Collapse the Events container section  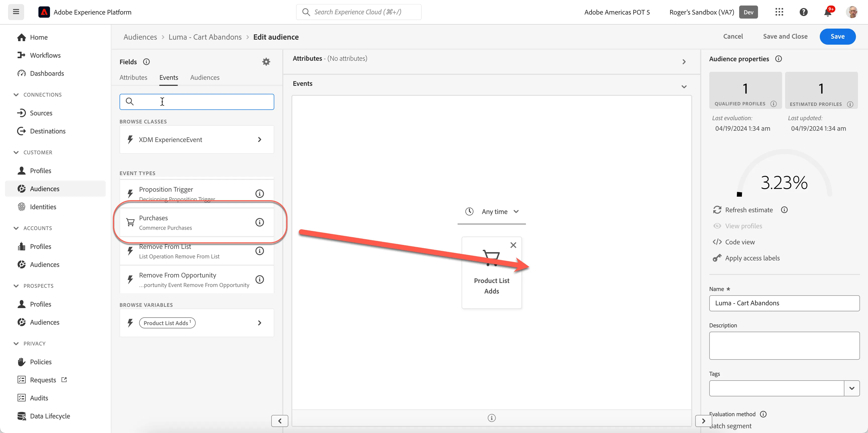684,87
